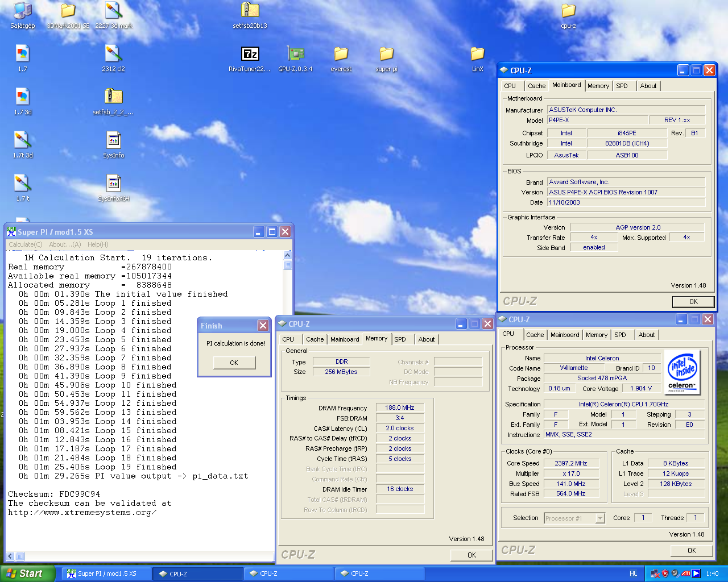Select About tab in Mainboard CPU-Z window
The image size is (728, 582).
pyautogui.click(x=648, y=86)
